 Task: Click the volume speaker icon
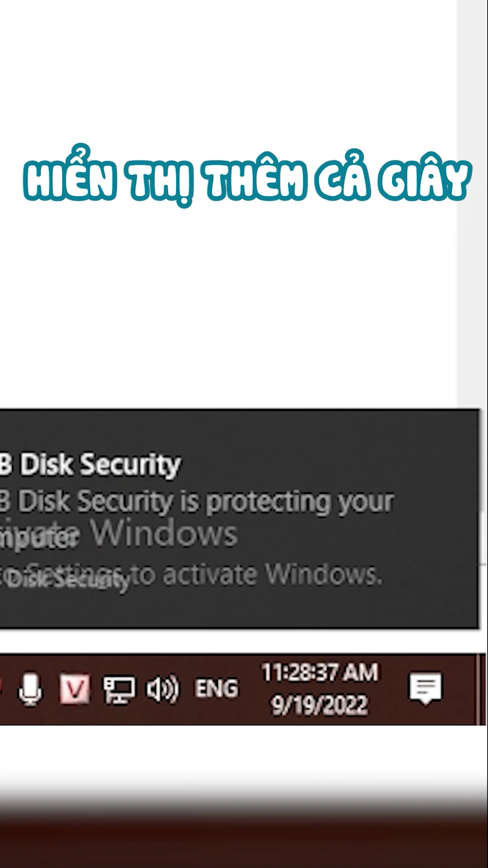coord(163,690)
